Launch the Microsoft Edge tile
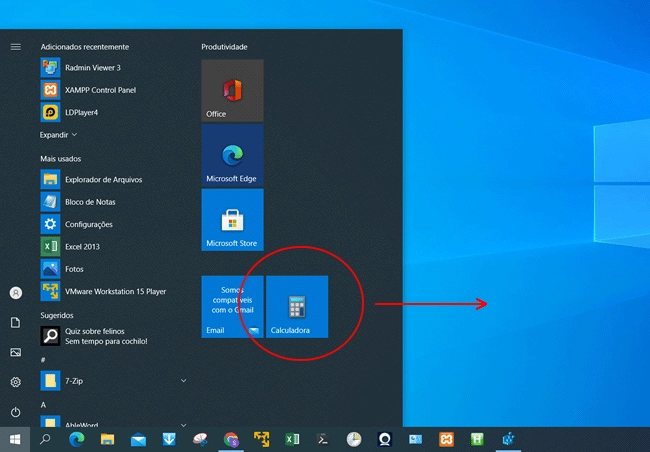 pyautogui.click(x=232, y=154)
